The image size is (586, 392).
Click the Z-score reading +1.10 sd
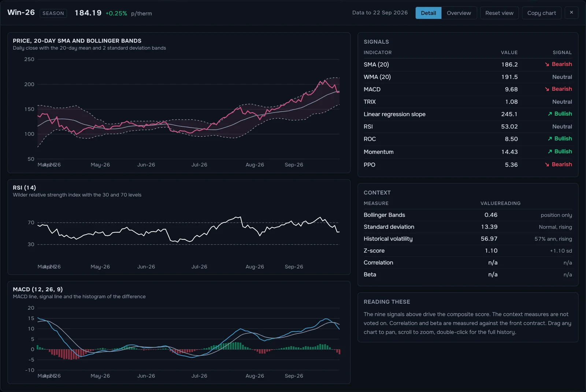click(561, 251)
